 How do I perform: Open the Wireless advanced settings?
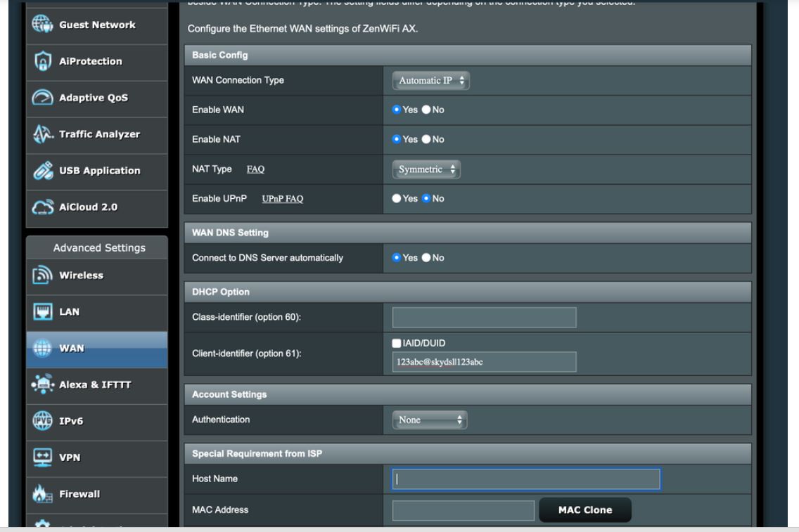coord(97,276)
